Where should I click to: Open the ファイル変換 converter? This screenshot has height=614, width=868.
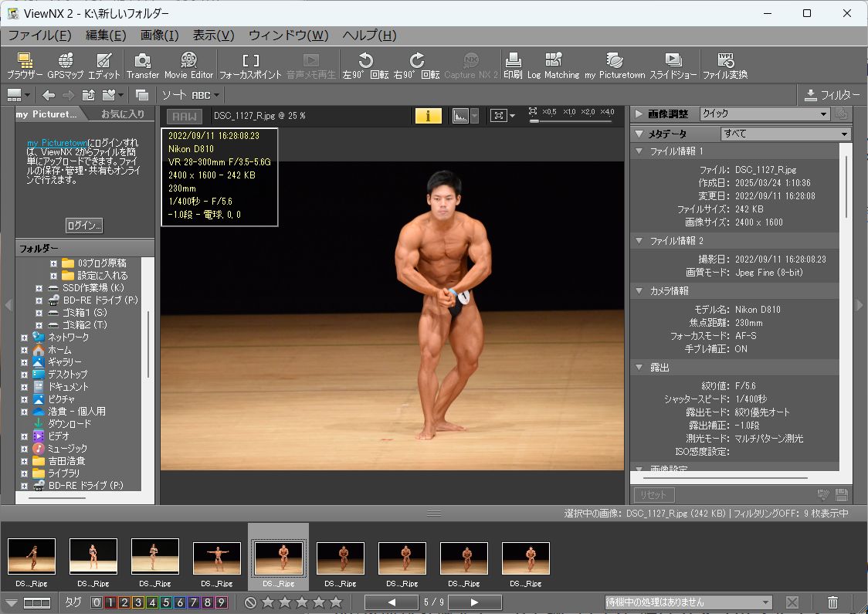pos(725,66)
